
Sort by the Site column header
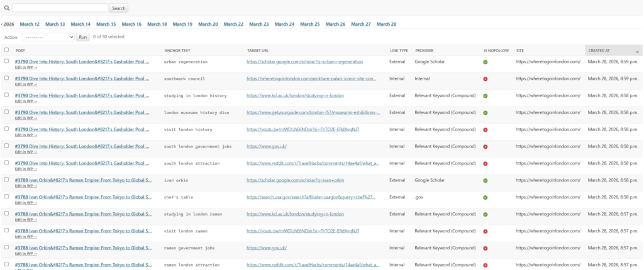(520, 51)
